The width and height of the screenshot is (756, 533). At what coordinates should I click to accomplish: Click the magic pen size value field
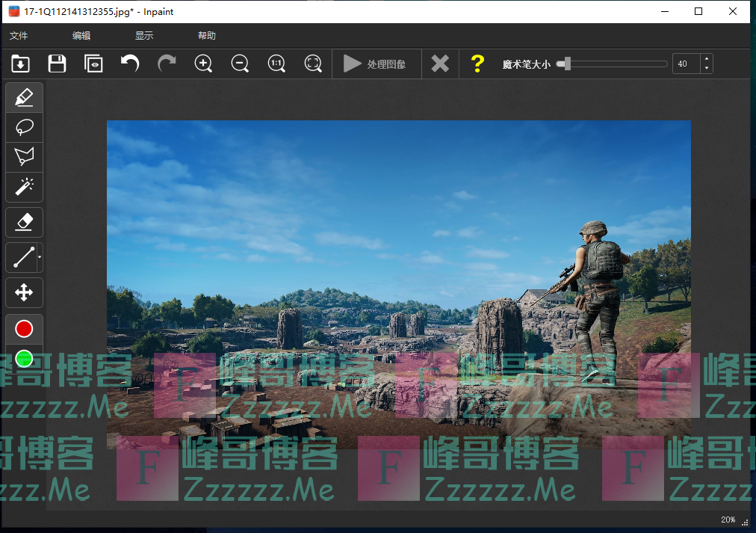point(687,64)
